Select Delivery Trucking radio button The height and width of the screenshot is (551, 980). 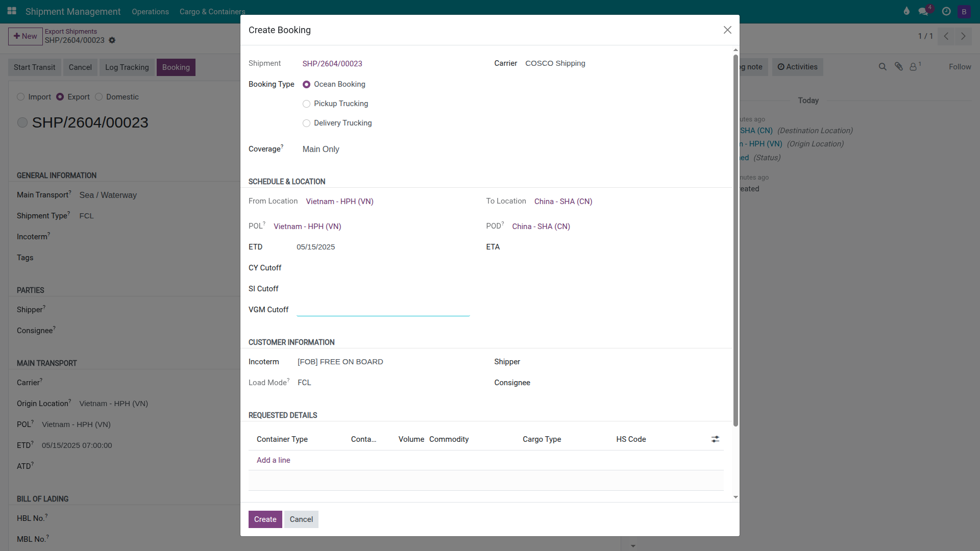point(306,123)
